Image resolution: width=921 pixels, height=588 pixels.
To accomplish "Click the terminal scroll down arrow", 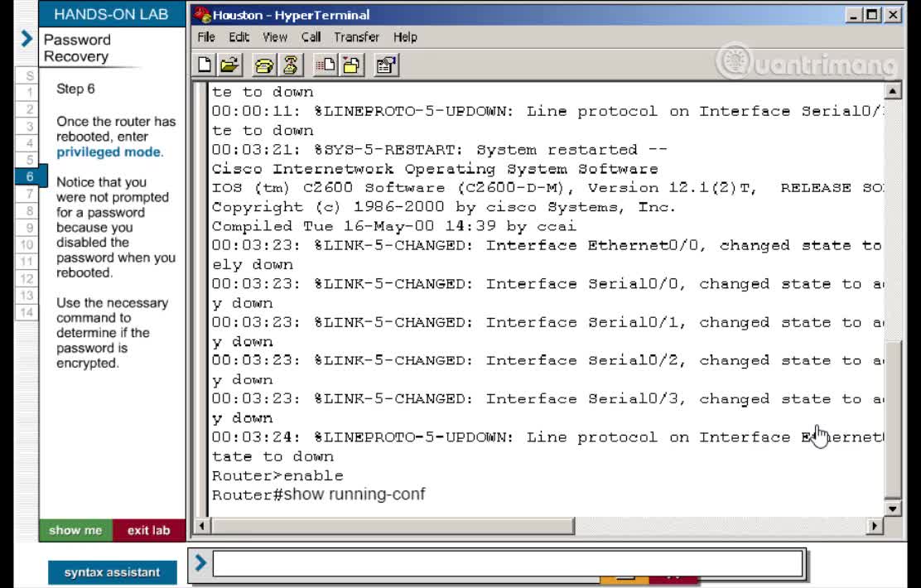I will click(x=892, y=508).
